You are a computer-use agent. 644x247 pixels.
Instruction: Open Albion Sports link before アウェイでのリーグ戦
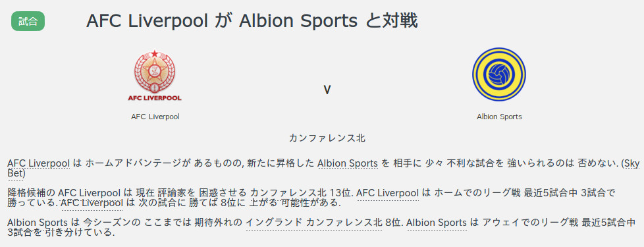(437, 223)
